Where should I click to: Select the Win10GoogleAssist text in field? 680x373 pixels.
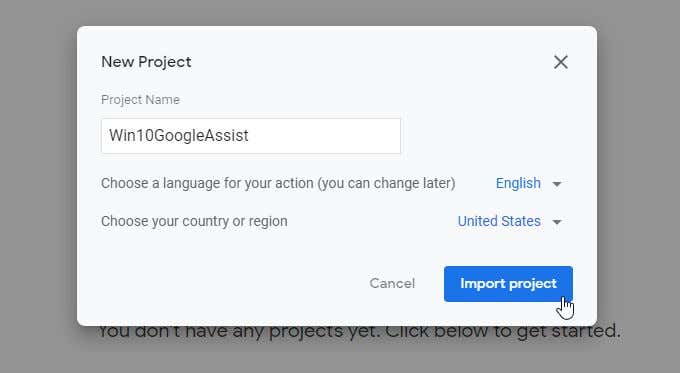179,136
